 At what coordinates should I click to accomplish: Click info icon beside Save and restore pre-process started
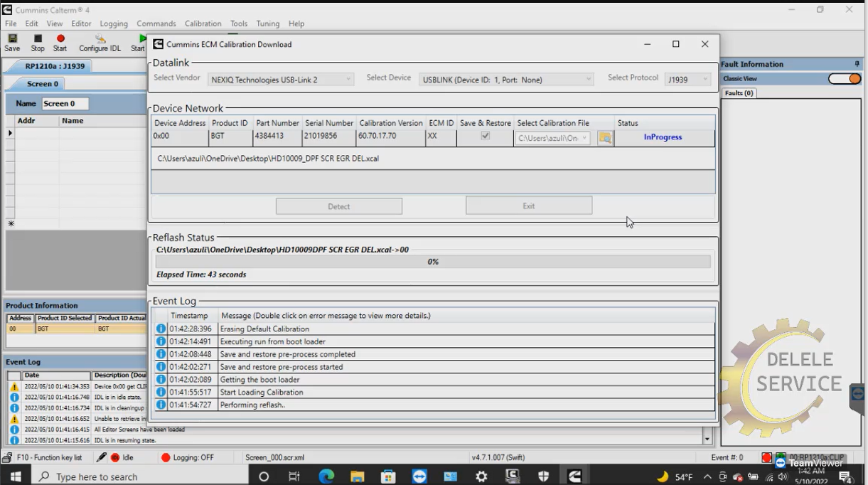tap(161, 367)
